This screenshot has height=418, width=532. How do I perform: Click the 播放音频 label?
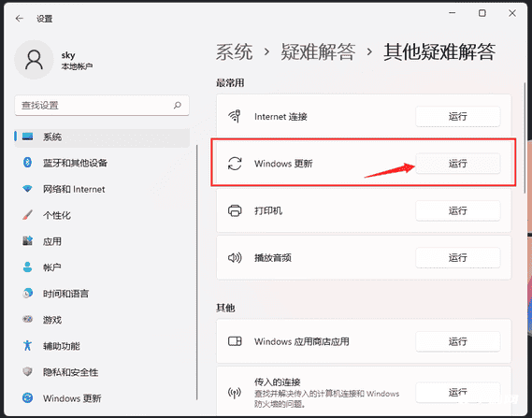(273, 258)
